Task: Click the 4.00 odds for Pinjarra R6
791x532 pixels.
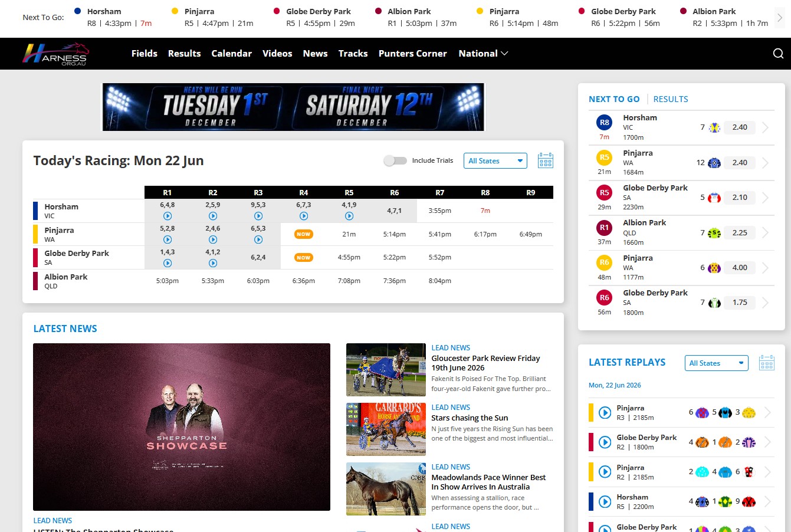Action: [x=740, y=268]
